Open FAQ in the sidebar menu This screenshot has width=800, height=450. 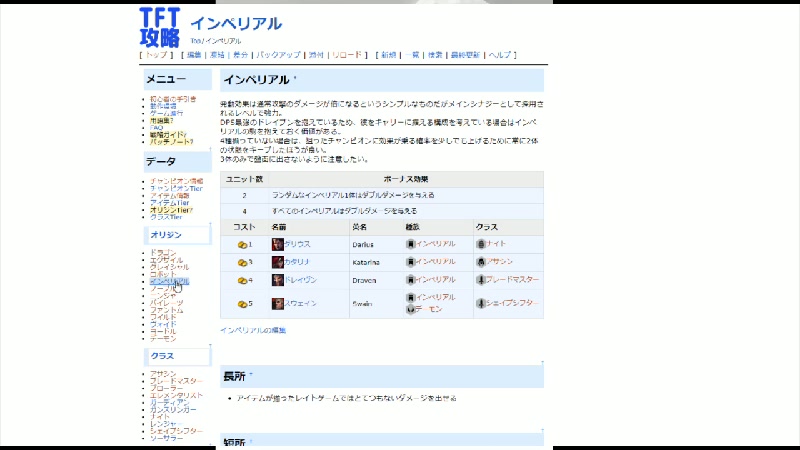click(156, 128)
